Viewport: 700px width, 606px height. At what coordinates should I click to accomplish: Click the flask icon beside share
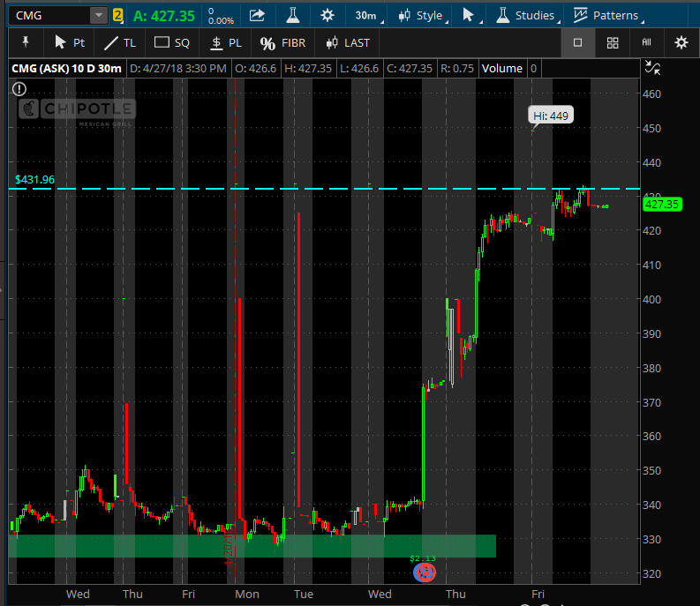point(292,15)
